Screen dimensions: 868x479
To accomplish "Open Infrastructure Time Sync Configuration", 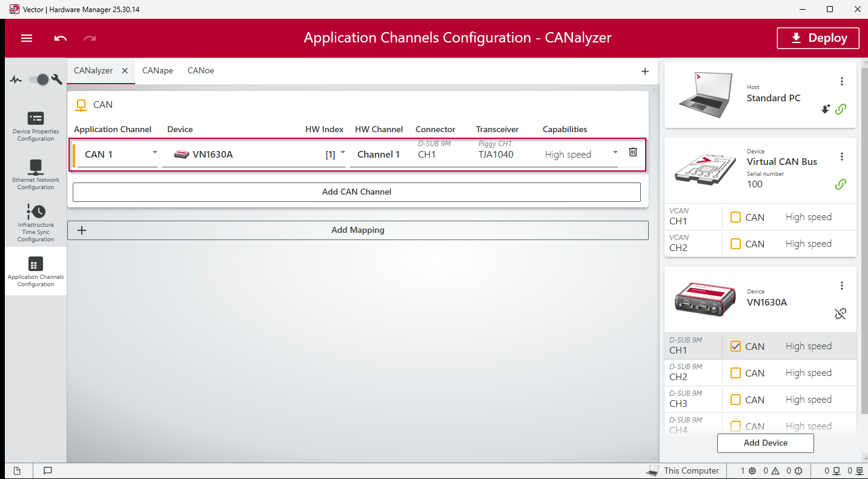I will click(x=36, y=223).
